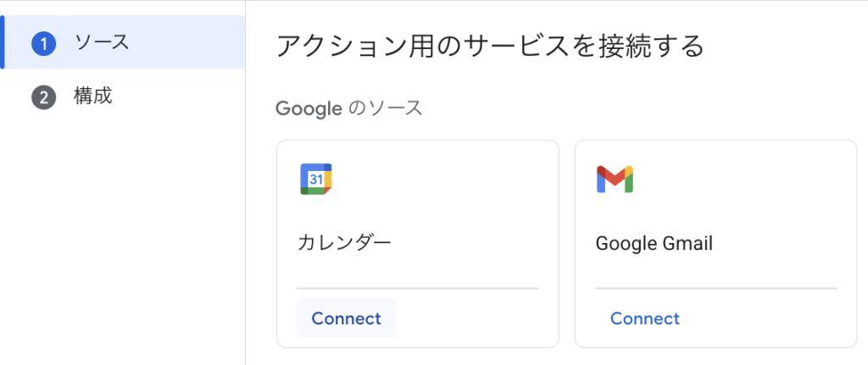The height and width of the screenshot is (365, 868).
Task: Click the Gmail envelope icon
Action: (x=615, y=179)
